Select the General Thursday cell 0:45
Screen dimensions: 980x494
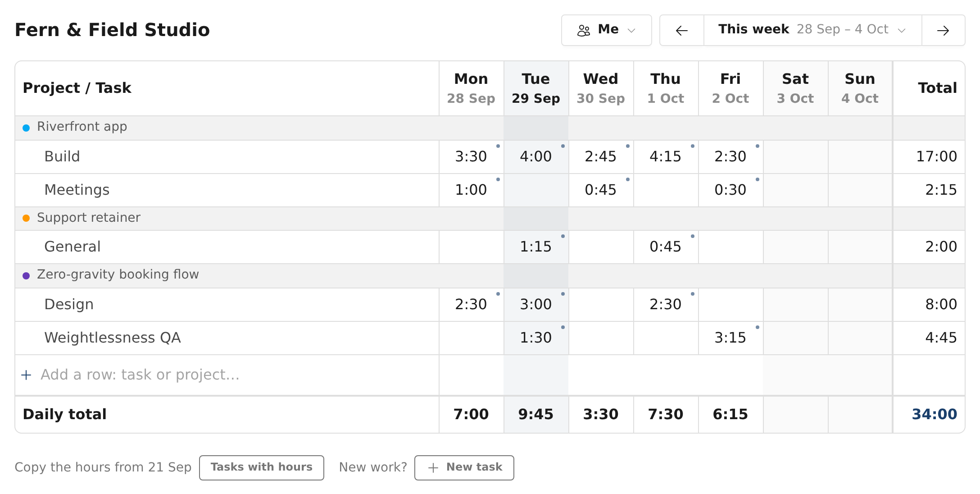(x=666, y=247)
